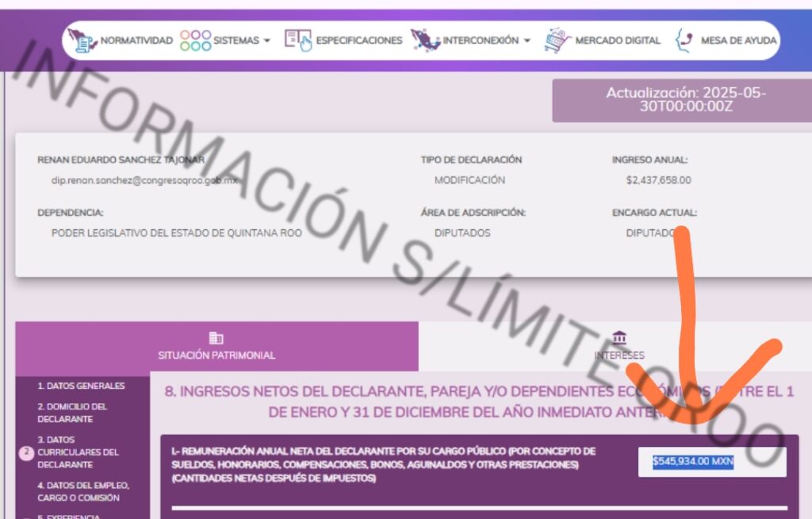The height and width of the screenshot is (519, 812).
Task: Open 4. Datos del Empleo, Cargo o Comisión
Action: coord(83,491)
